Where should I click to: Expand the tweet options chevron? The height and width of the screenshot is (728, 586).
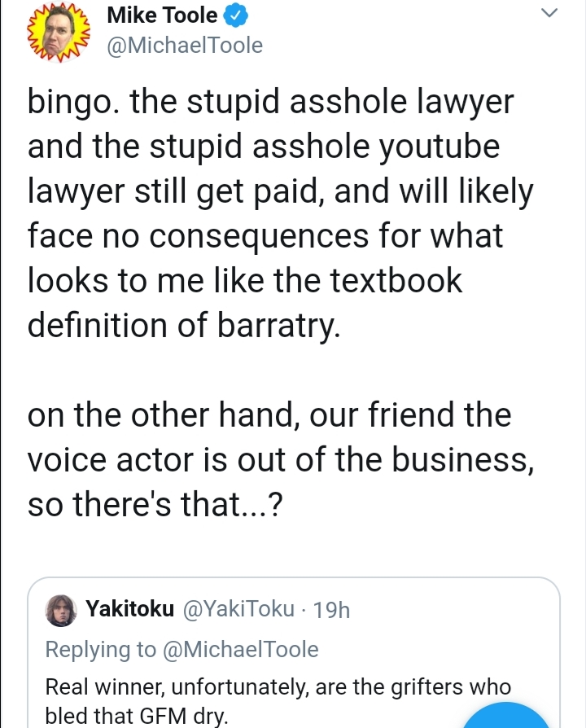coord(549,13)
